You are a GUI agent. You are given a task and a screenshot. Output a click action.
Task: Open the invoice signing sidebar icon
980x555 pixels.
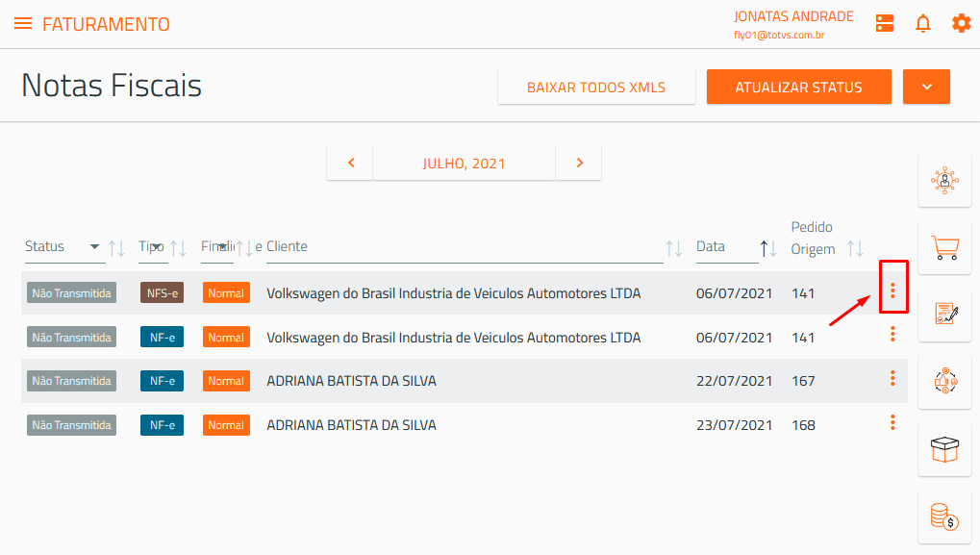(944, 315)
